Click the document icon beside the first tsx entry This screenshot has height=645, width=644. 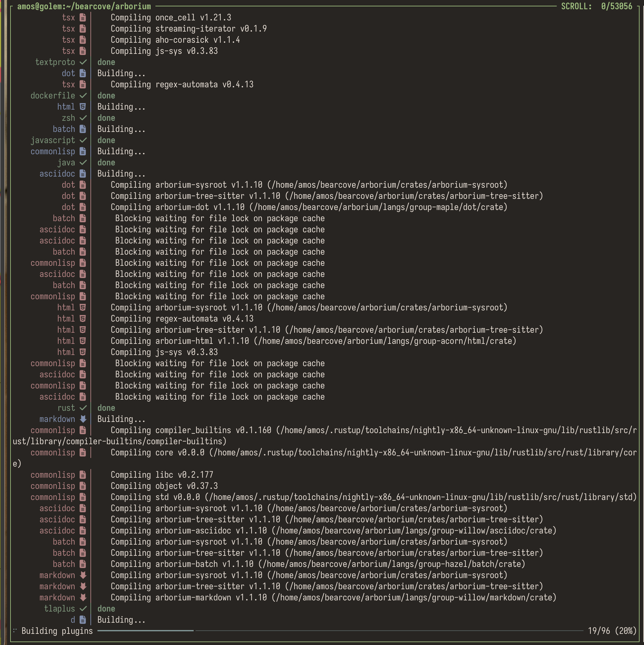[82, 17]
